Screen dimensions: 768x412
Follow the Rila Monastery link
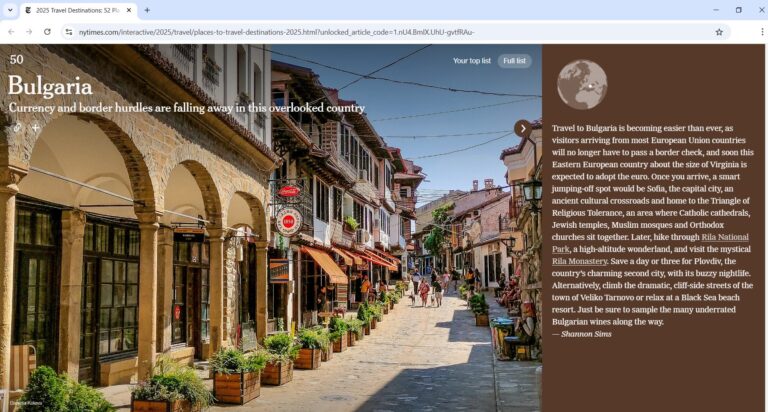tap(579, 261)
